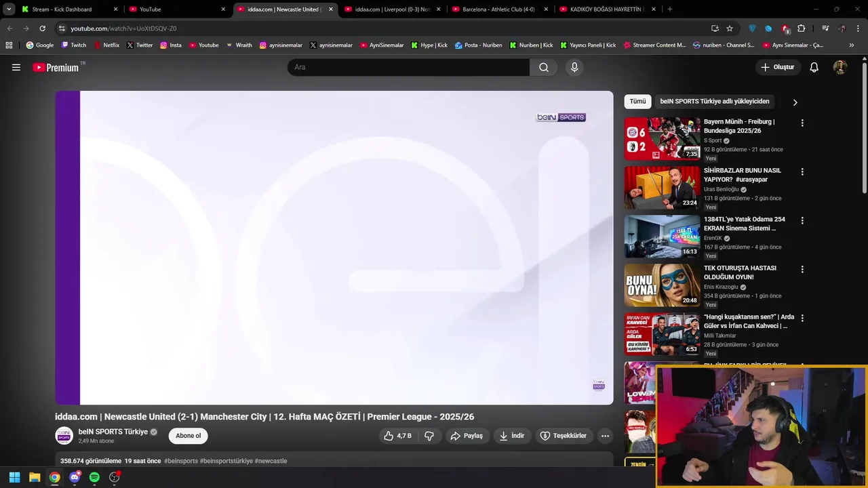Click the search magnifier button
Image resolution: width=868 pixels, height=488 pixels.
(544, 67)
